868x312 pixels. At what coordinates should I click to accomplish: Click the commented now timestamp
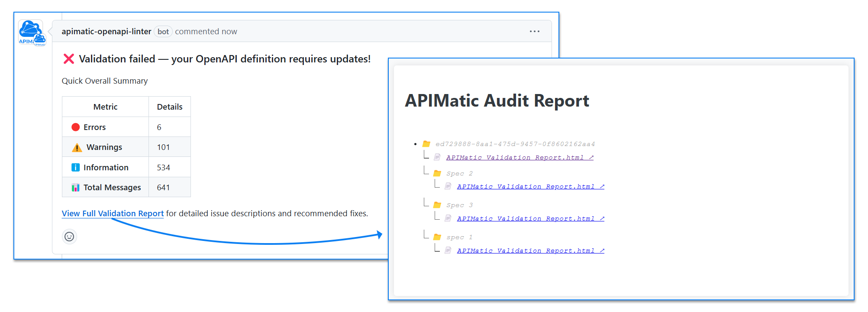coord(206,31)
